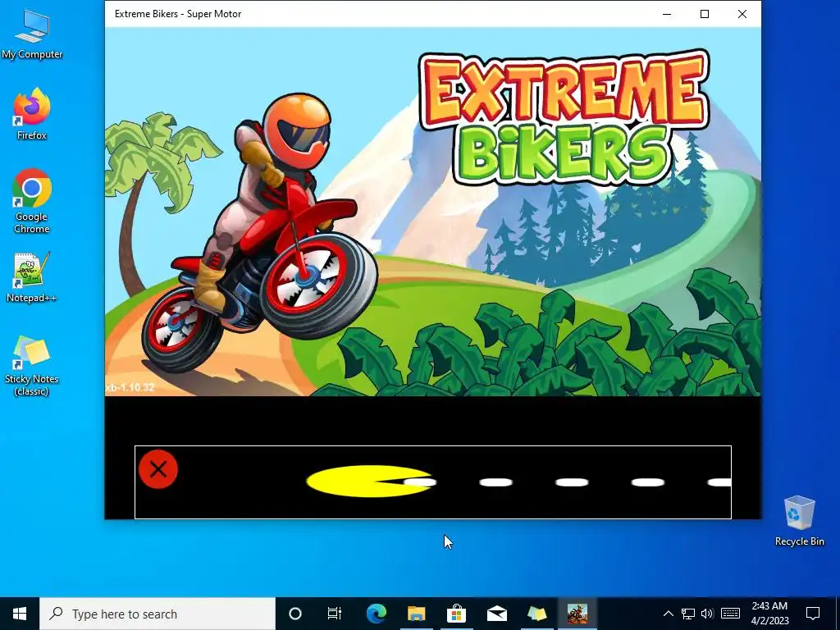Launch Google Chrome from desktop
This screenshot has height=630, width=840.
coord(32,201)
